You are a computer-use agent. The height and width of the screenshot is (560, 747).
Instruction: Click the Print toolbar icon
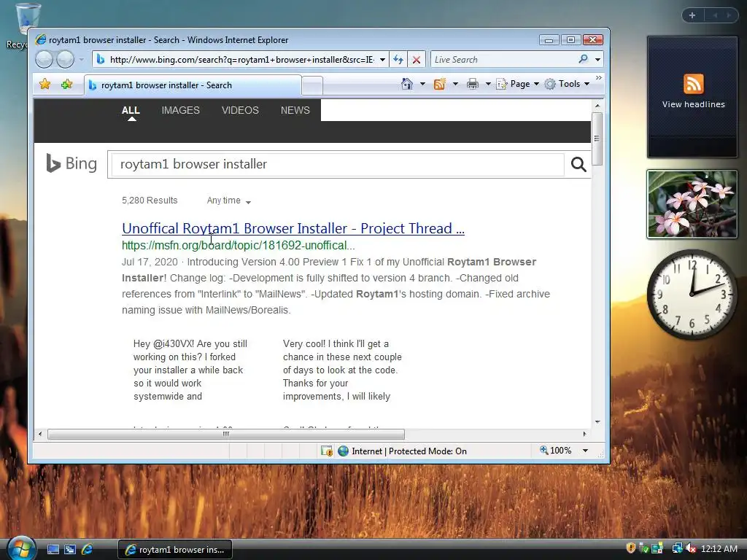[x=472, y=84]
